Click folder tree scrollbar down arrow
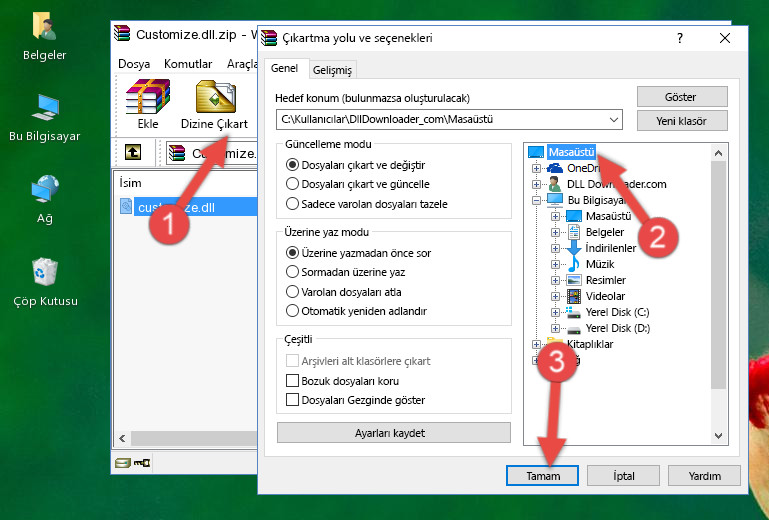 click(718, 436)
